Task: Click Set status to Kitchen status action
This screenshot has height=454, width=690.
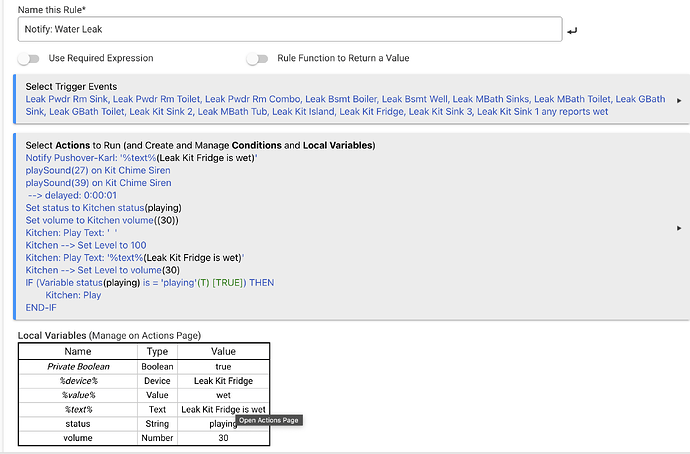Action: (x=103, y=208)
